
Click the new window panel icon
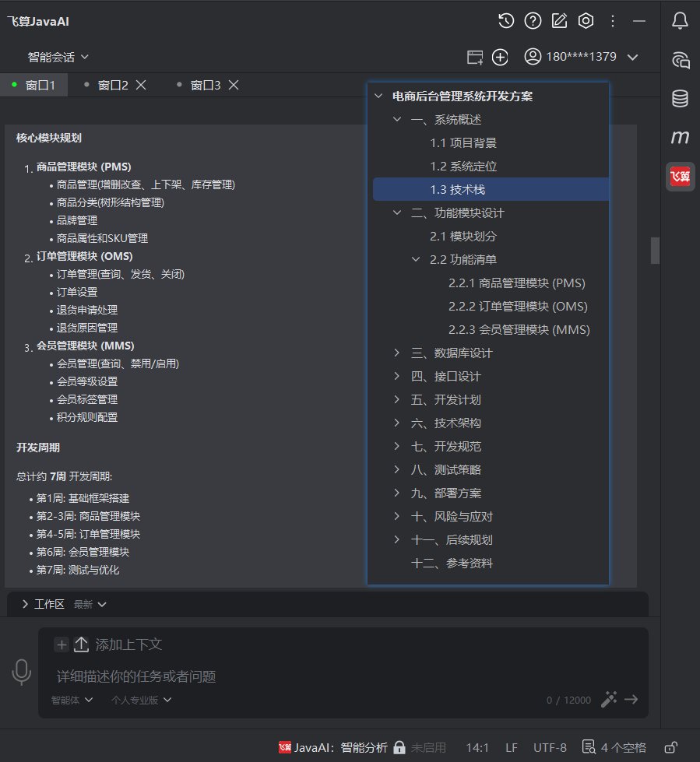[475, 57]
